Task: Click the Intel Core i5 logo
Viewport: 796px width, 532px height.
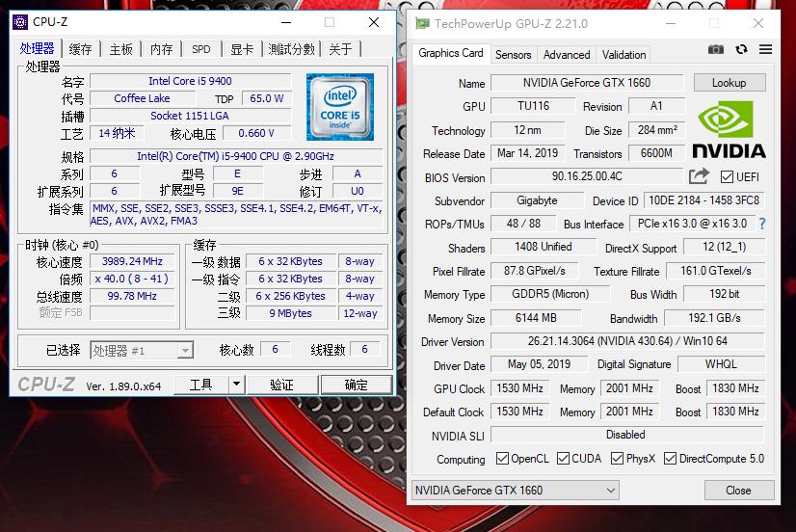Action: pos(340,107)
